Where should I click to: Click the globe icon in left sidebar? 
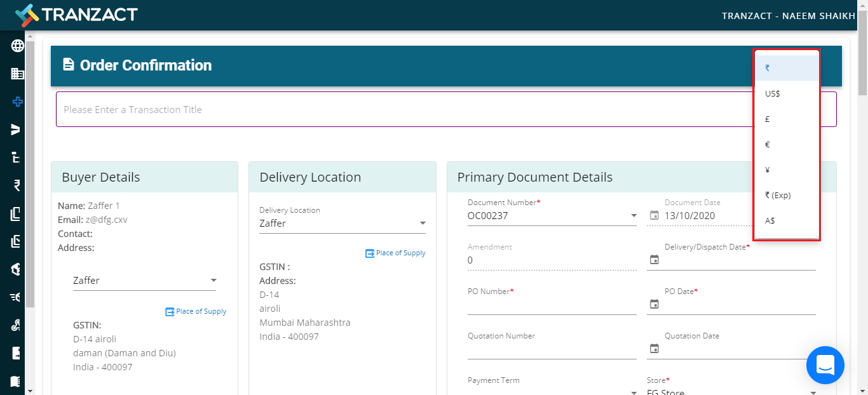point(17,46)
